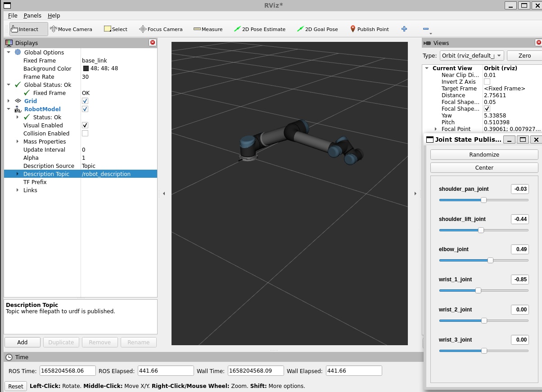
Task: Expand the Mass Properties node
Action: [18, 141]
